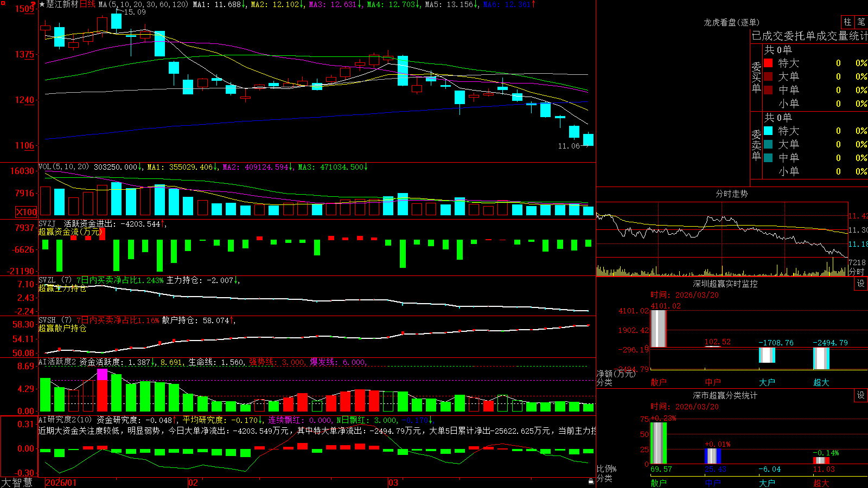The width and height of the screenshot is (868, 488).
Task: Select the teal 大单 sell-order swatch
Action: (768, 144)
